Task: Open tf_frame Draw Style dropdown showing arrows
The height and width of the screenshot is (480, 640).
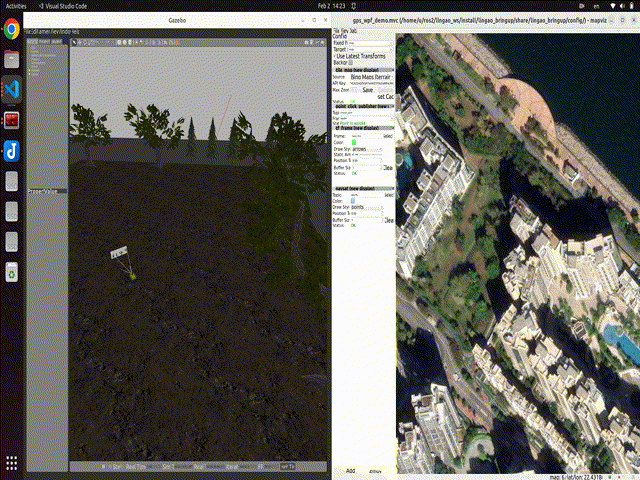Action: click(x=367, y=149)
